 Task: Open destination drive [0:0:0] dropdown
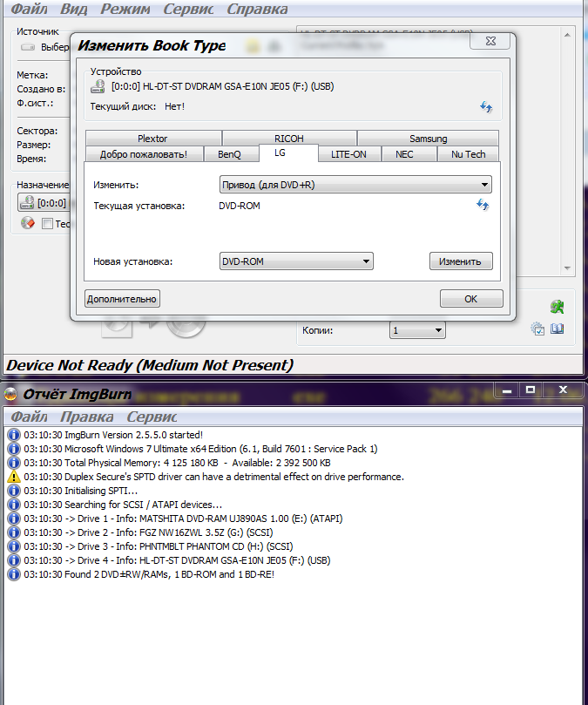click(44, 203)
